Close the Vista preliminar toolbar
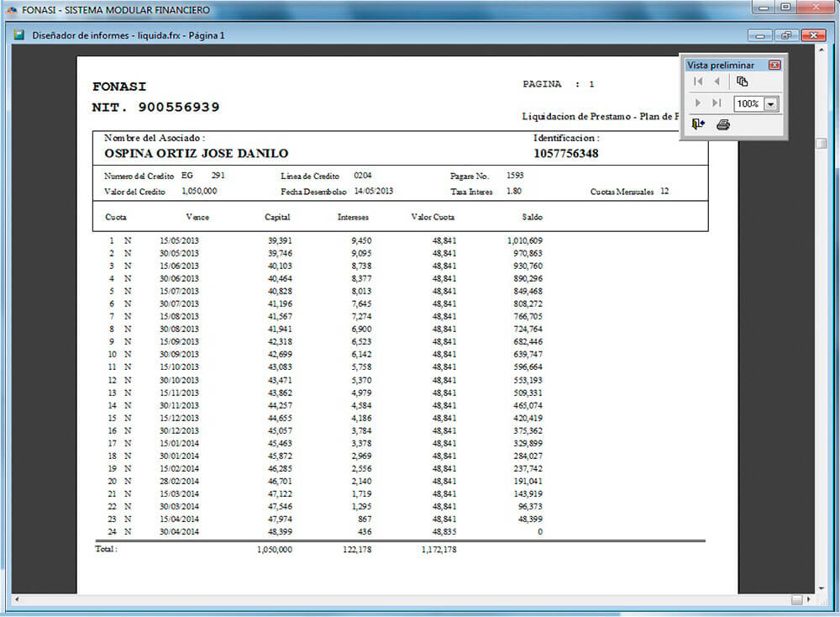Screen dimensions: 840x617 (x=774, y=65)
